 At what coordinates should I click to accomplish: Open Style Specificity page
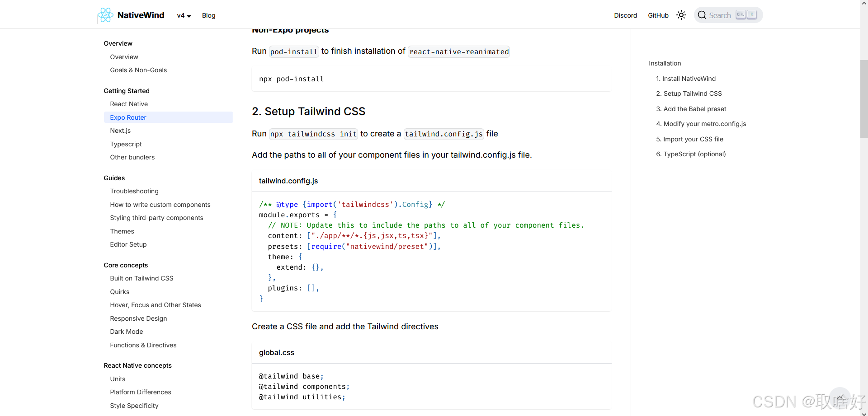(134, 406)
